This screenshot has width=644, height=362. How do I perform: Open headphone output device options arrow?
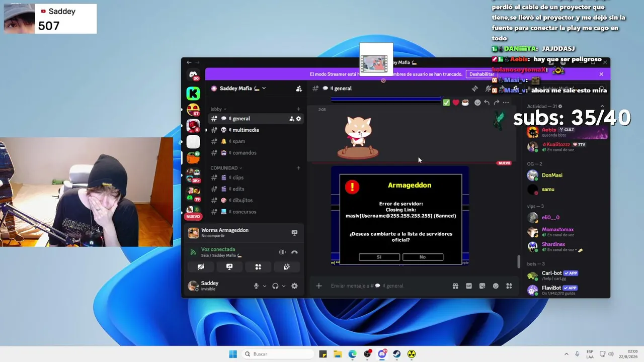[x=284, y=286]
